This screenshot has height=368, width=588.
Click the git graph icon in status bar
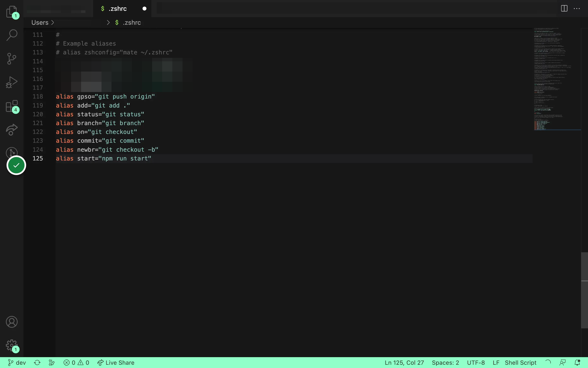pyautogui.click(x=51, y=363)
